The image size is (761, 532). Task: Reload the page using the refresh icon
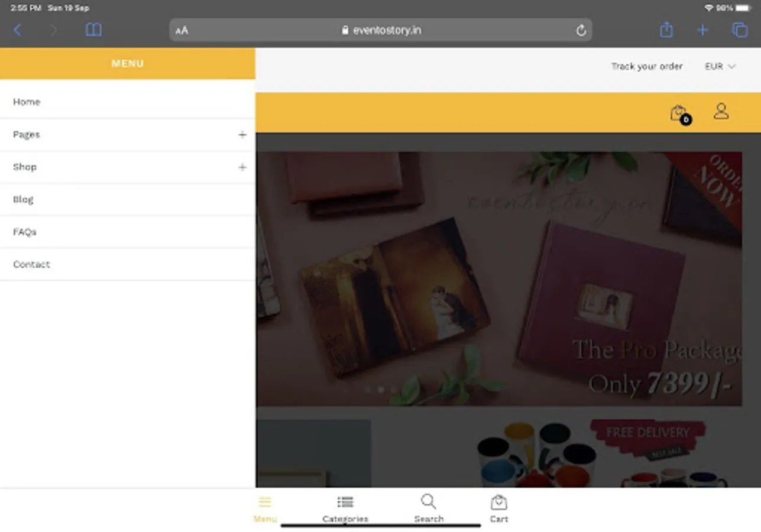pyautogui.click(x=581, y=30)
